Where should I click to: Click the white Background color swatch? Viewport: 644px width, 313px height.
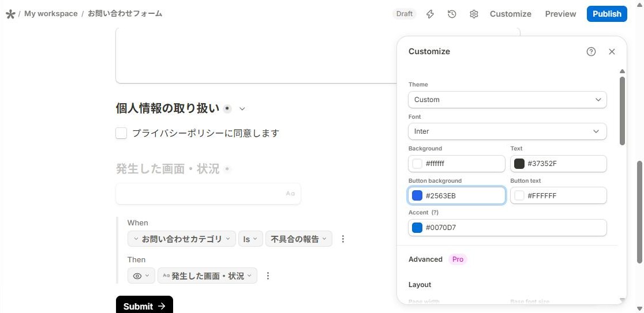pyautogui.click(x=417, y=164)
